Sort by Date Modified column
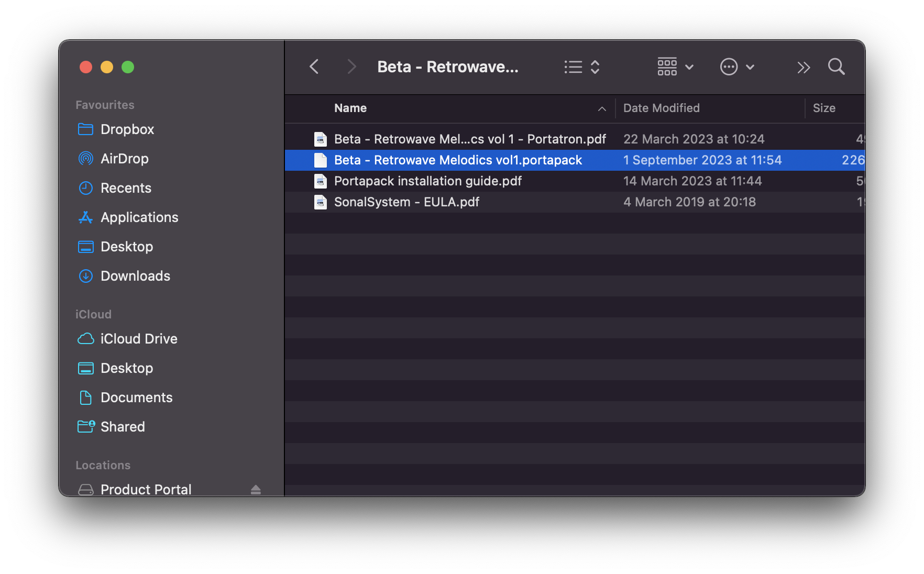The width and height of the screenshot is (924, 574). coord(661,108)
